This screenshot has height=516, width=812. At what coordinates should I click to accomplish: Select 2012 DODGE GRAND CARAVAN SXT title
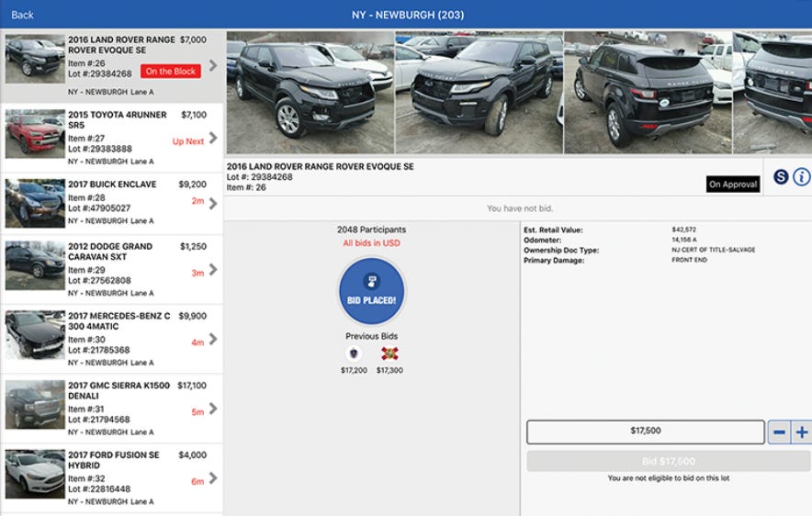tap(110, 252)
